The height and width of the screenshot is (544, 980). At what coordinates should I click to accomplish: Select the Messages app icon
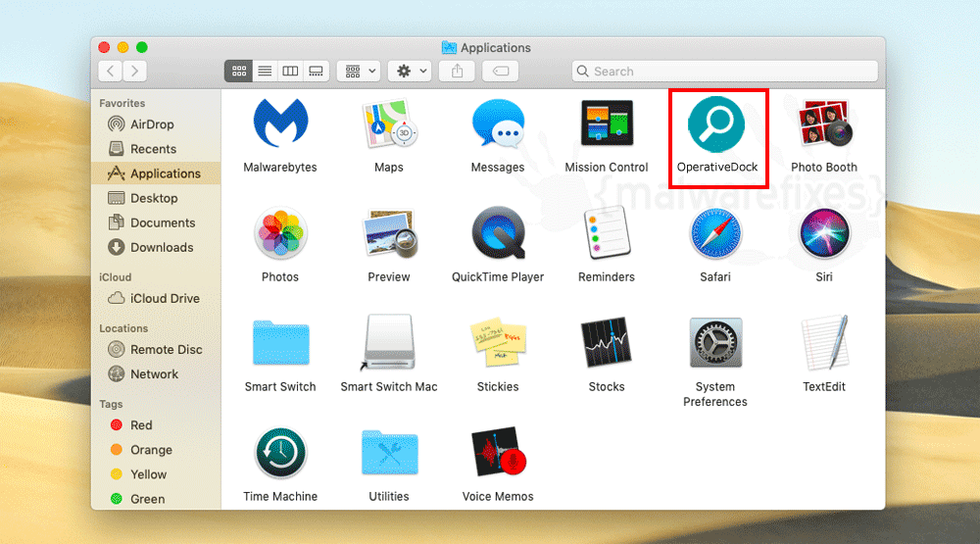(x=498, y=124)
